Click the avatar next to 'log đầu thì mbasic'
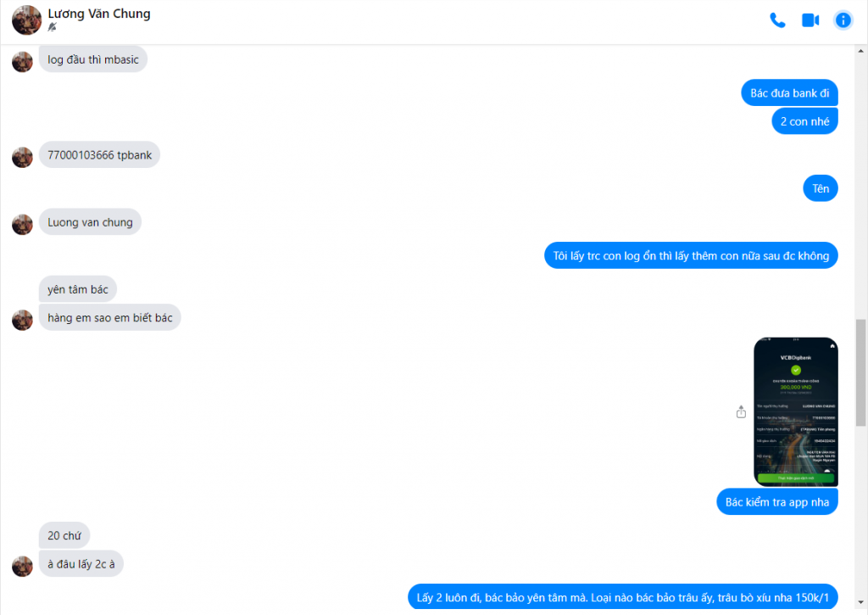The height and width of the screenshot is (615, 868). tap(22, 61)
